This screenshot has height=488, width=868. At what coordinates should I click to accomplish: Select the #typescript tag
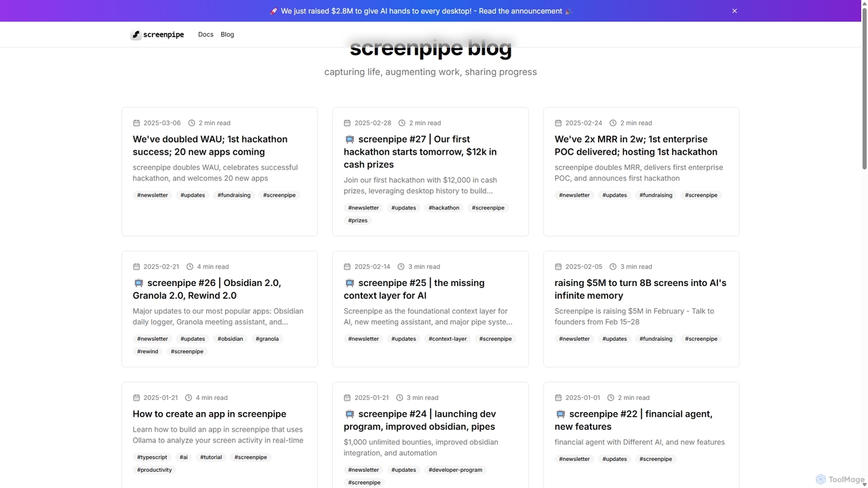pyautogui.click(x=152, y=457)
